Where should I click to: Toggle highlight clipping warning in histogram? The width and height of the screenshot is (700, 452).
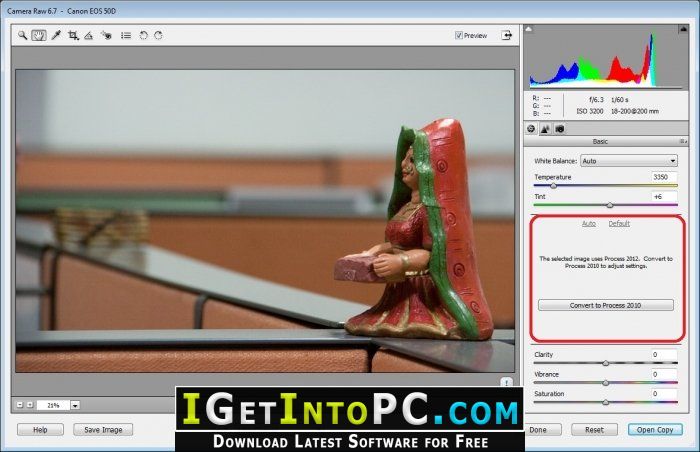pyautogui.click(x=683, y=29)
